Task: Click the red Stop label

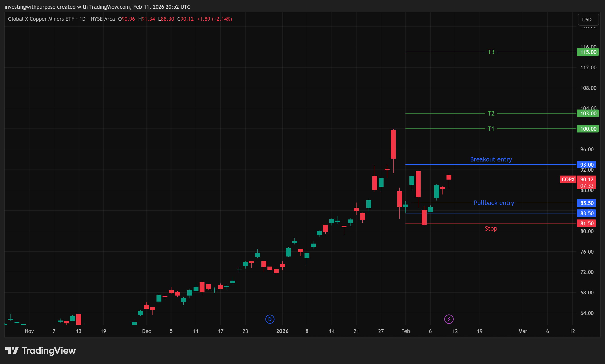Action: coord(491,228)
